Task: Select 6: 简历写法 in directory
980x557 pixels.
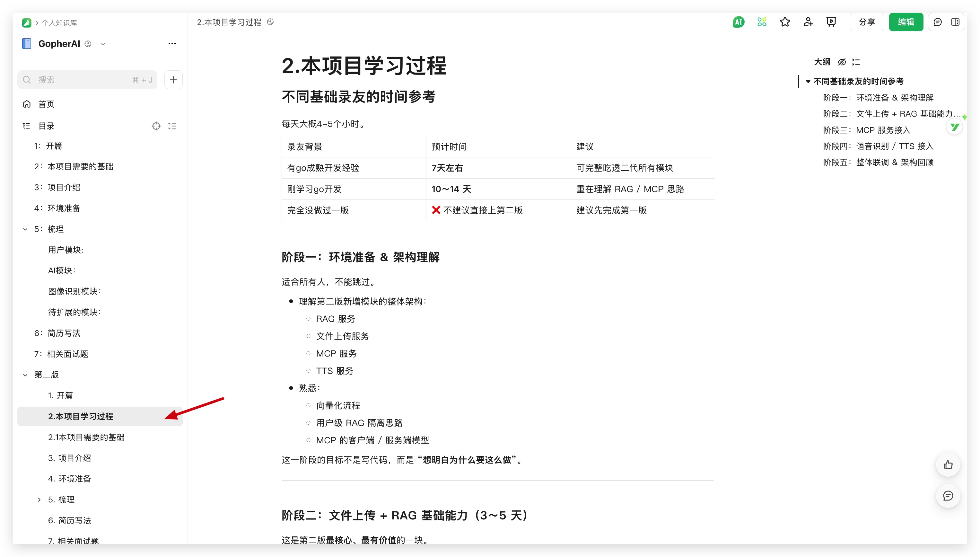Action: (57, 333)
